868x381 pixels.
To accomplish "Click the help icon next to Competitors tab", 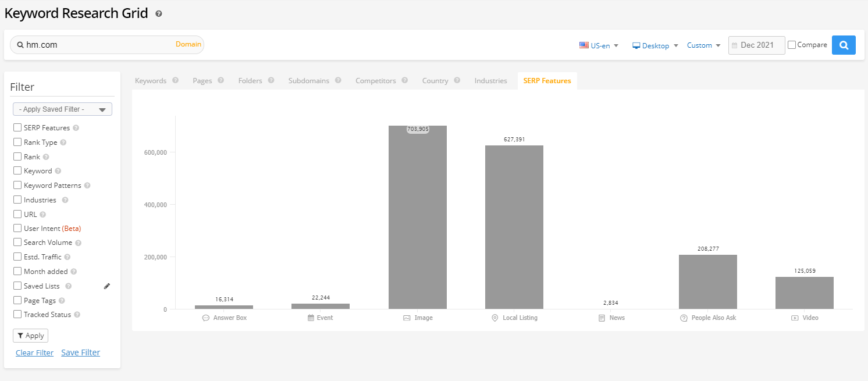I will 404,81.
